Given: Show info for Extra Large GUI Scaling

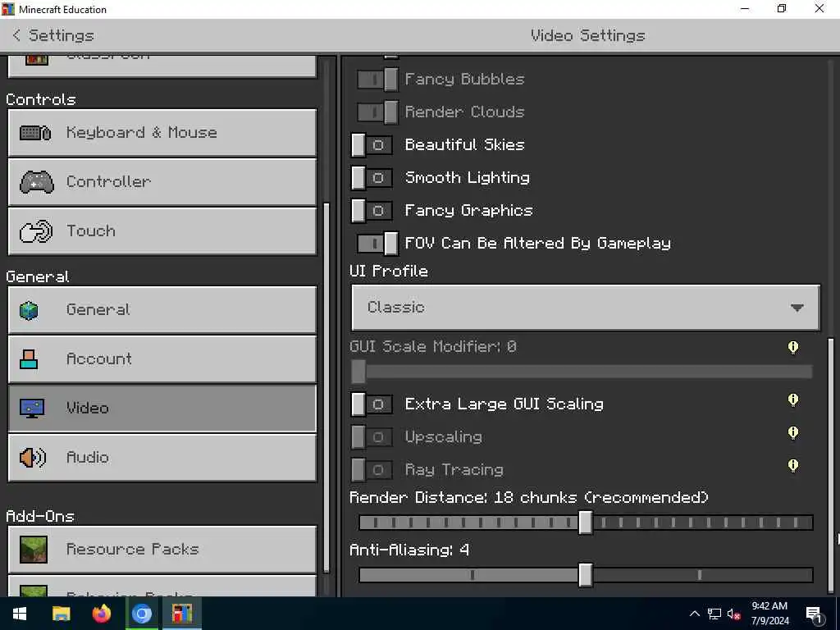Looking at the screenshot, I should (x=793, y=400).
